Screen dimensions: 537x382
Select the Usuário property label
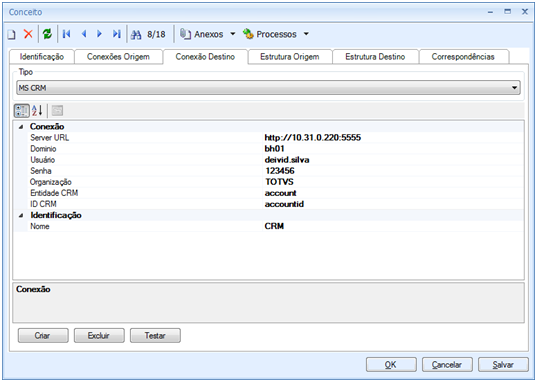coord(42,160)
